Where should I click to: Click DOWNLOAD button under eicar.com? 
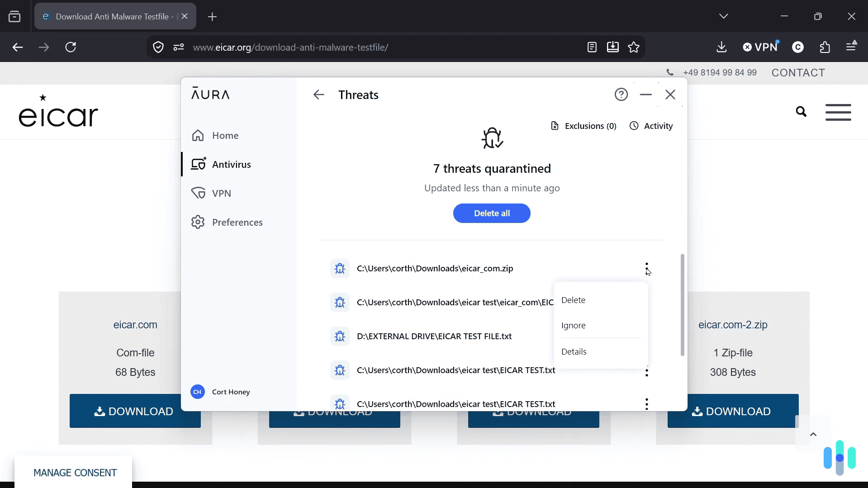[x=135, y=411]
